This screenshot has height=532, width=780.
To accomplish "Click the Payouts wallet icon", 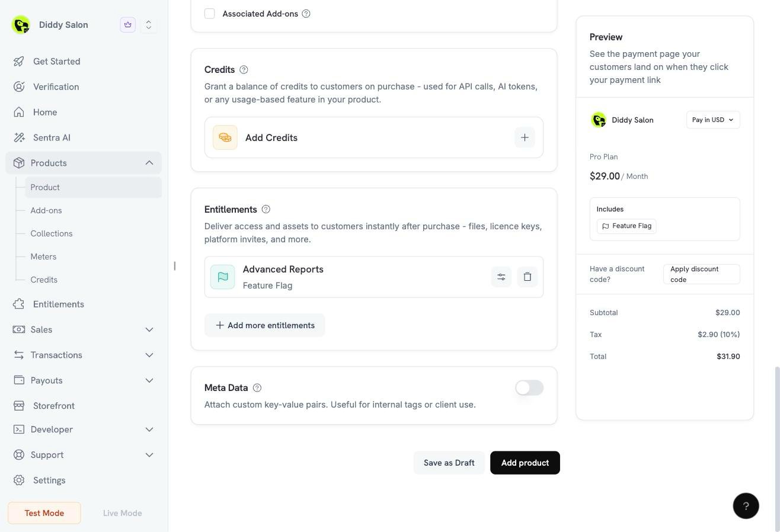I will pyautogui.click(x=19, y=380).
